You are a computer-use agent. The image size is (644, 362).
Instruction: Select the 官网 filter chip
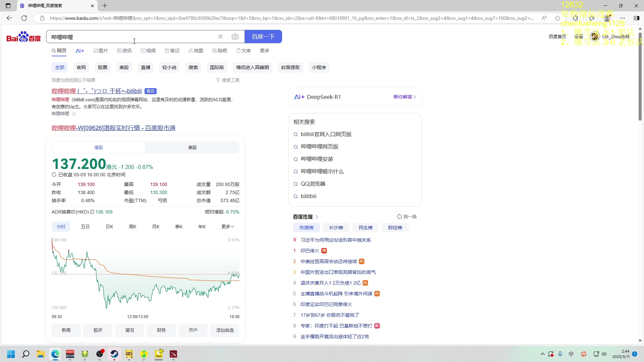[x=81, y=67]
